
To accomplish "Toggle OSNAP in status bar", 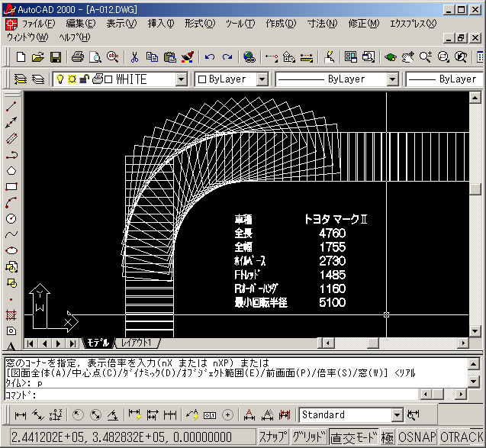I will [x=417, y=437].
